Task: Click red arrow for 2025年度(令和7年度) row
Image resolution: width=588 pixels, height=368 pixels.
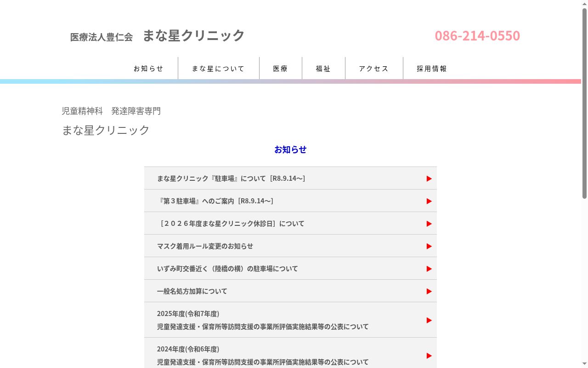Action: click(x=429, y=320)
